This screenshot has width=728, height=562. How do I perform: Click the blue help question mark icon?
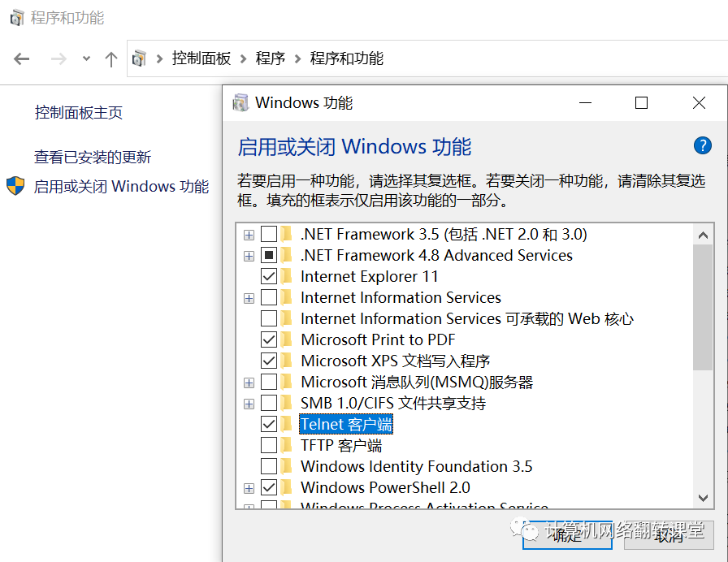(703, 145)
